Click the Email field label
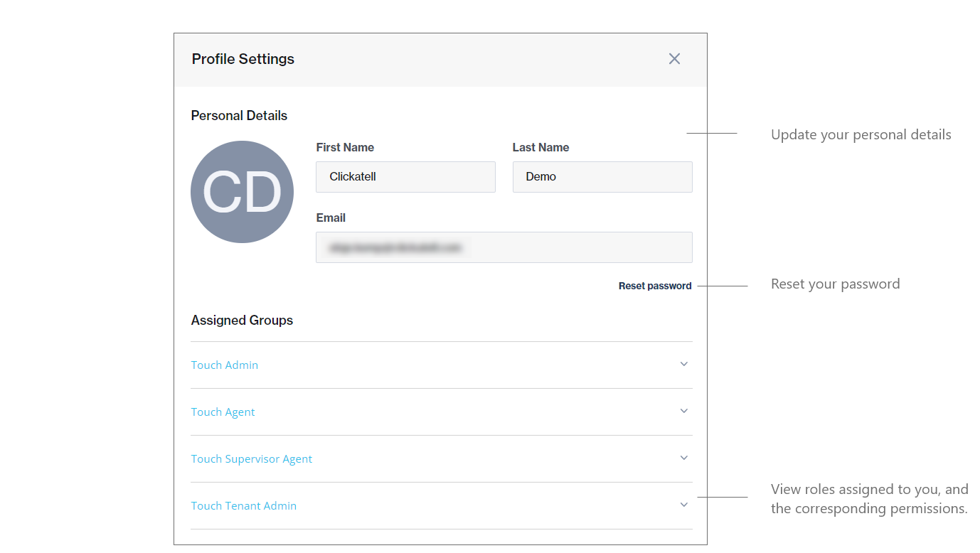980x553 pixels. point(331,218)
